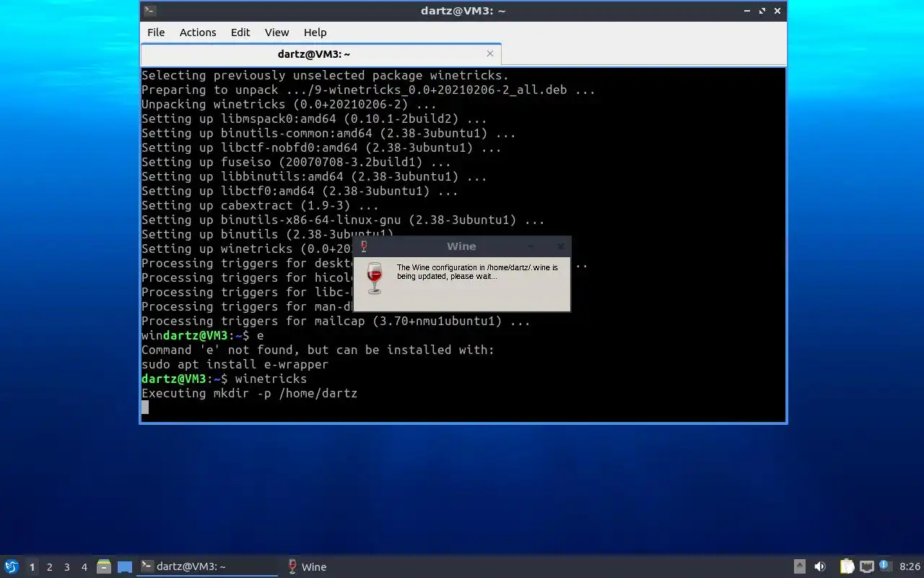Viewport: 924px width, 578px height.
Task: Click 'Setting up cabextract (1.9-3)' line
Action: (x=260, y=205)
